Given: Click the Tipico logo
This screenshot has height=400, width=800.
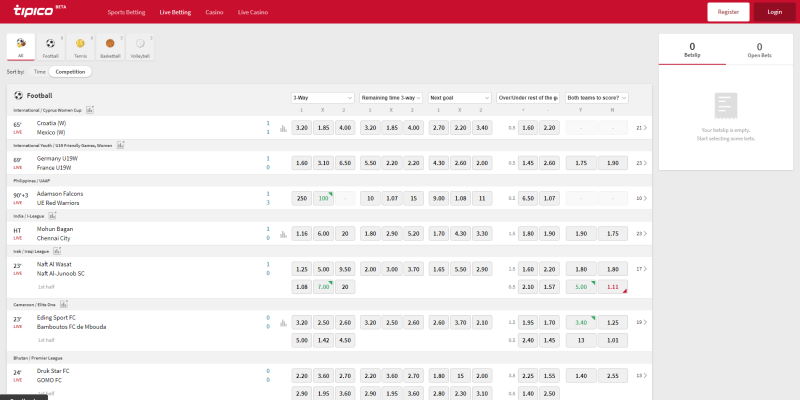Looking at the screenshot, I should 39,10.
